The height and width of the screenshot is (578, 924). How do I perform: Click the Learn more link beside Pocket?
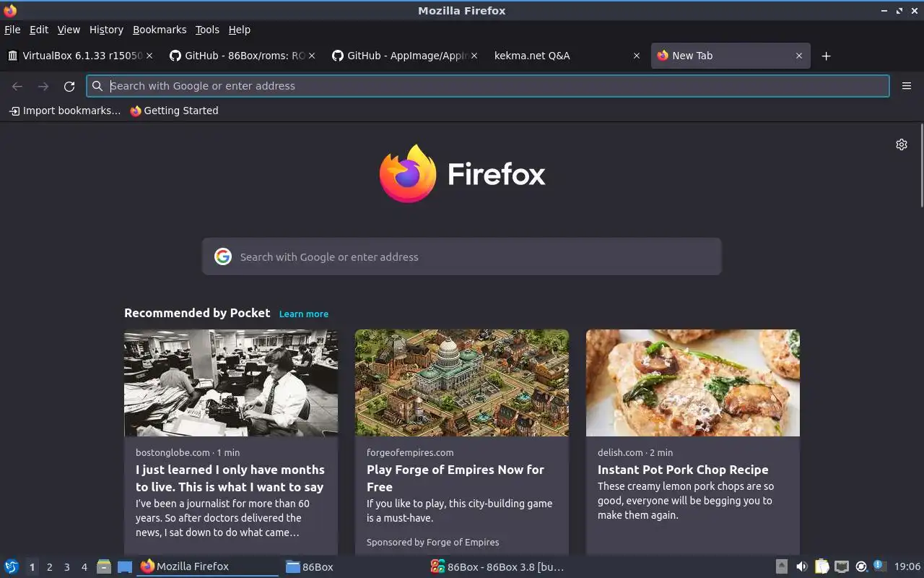click(304, 314)
